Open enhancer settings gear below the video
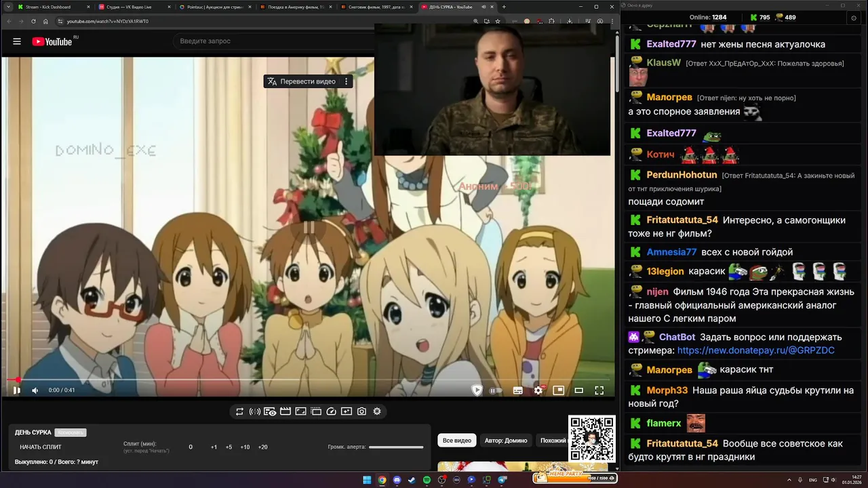 click(377, 411)
